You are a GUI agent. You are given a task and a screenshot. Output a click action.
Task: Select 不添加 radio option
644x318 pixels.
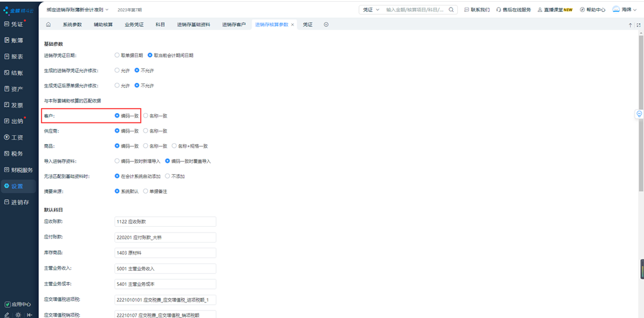point(175,176)
